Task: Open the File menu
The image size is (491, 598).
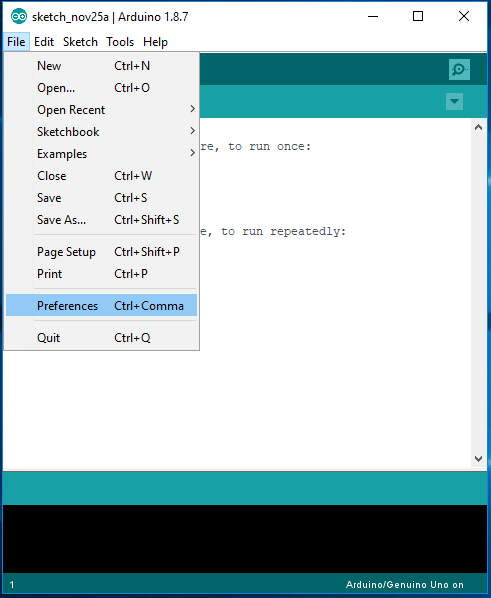Action: (x=16, y=42)
